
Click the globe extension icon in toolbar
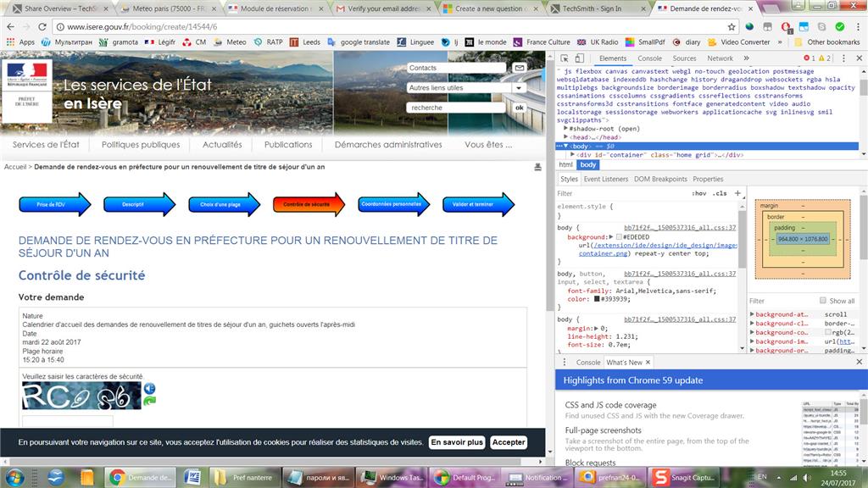749,26
